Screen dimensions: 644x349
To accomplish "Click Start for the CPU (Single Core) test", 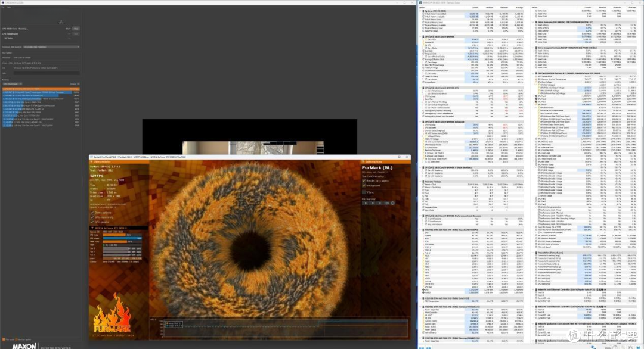I will pos(76,33).
